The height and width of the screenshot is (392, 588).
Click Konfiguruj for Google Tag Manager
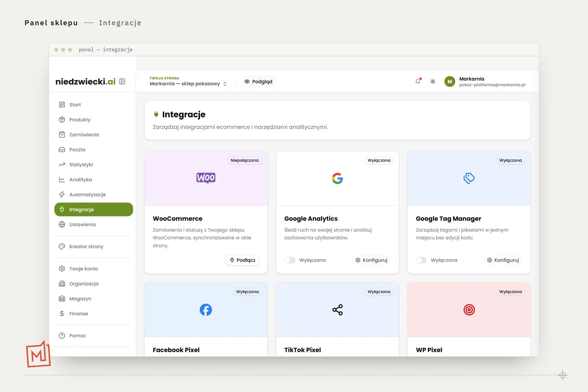[503, 260]
